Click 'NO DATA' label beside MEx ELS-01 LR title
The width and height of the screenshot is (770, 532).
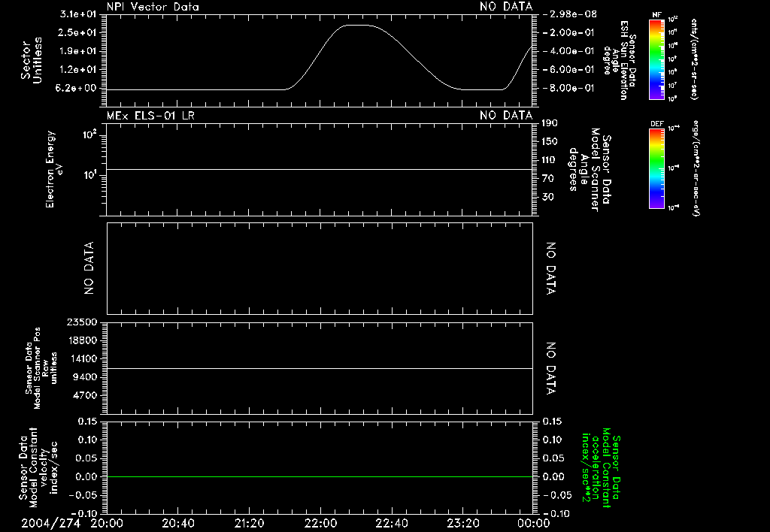[506, 115]
